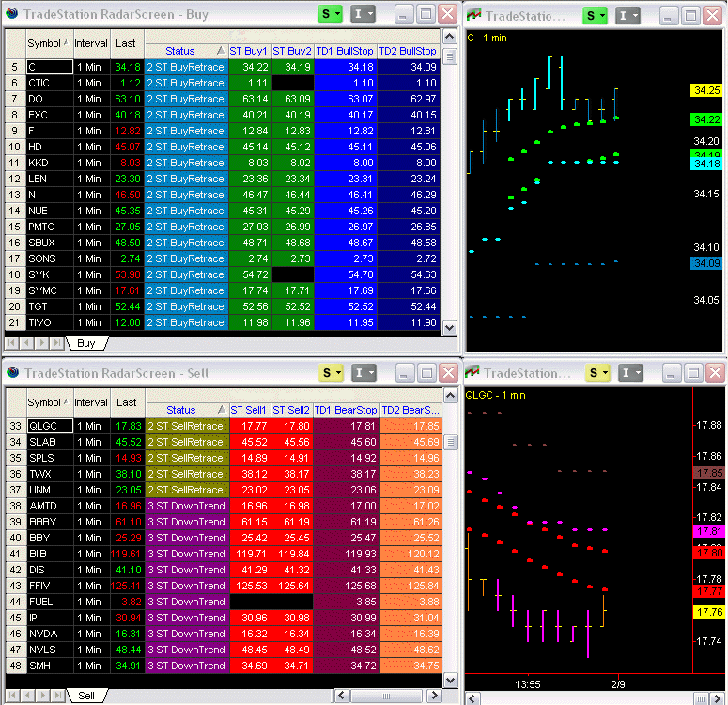Sort the Buy grid by the Symbol column header
728x705 pixels.
(48, 43)
